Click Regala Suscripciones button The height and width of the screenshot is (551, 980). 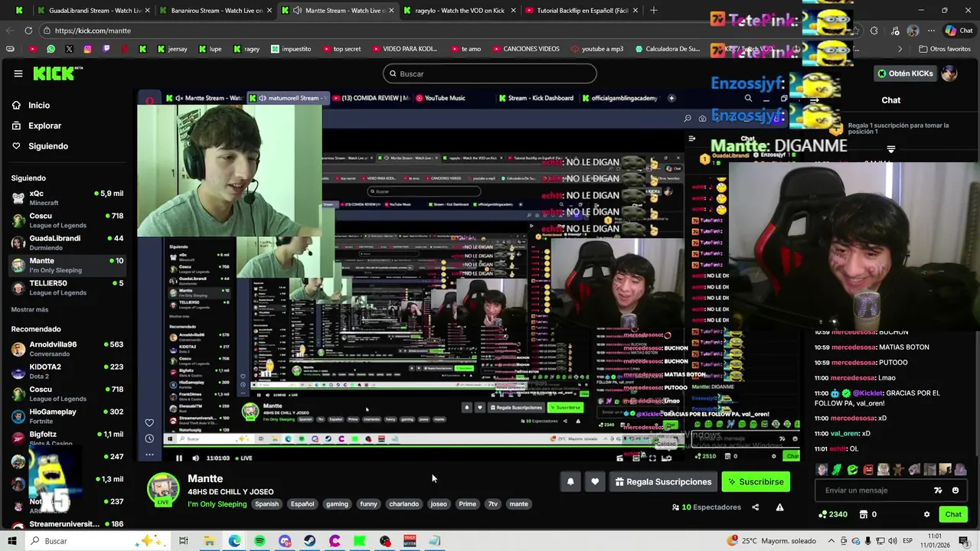coord(663,481)
